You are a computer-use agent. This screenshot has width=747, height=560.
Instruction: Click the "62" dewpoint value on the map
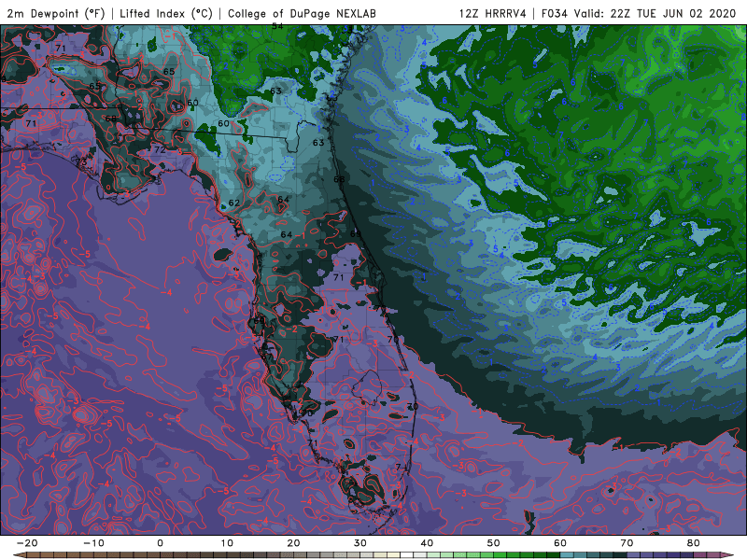pos(234,203)
